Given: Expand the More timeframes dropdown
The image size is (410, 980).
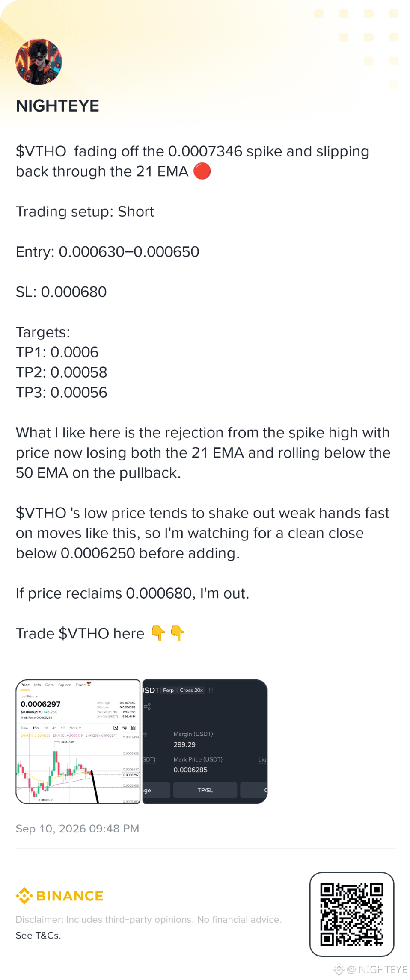Looking at the screenshot, I should coord(75,728).
